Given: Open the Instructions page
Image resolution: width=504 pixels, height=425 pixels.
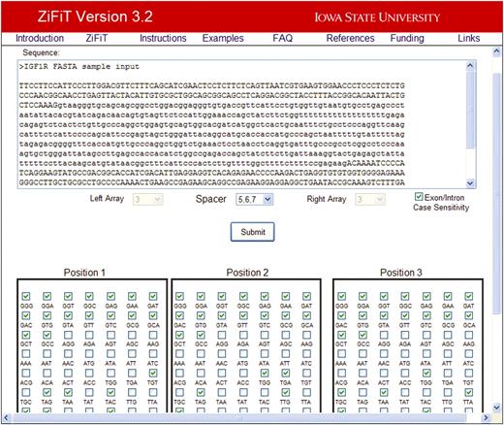Looking at the screenshot, I should [x=163, y=38].
